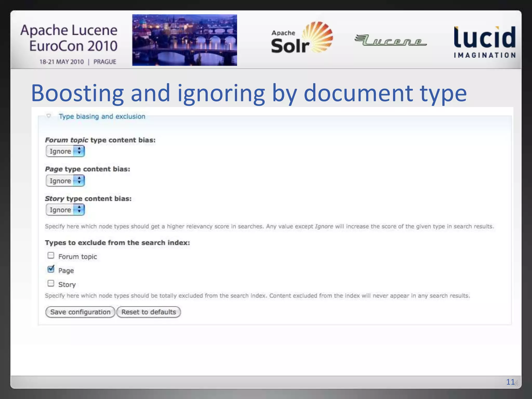Click the Apache Lucene EuroCon 2010 title
Screen dimensions: 532x399
point(69,38)
